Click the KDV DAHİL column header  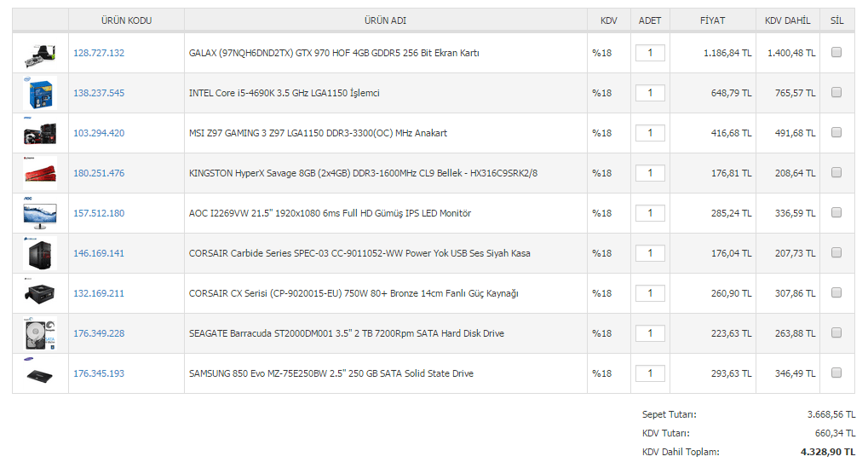click(x=787, y=20)
